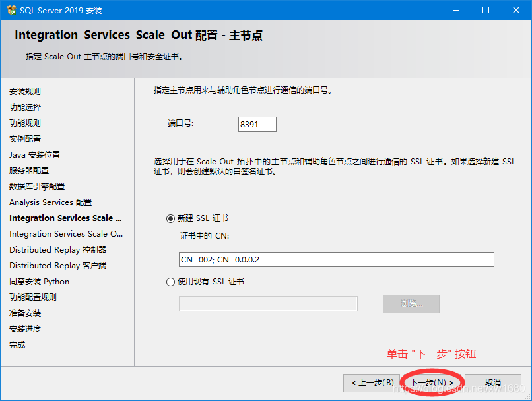Select the 新建 SSL 证书 radio button
This screenshot has height=401, width=532.
[170, 218]
